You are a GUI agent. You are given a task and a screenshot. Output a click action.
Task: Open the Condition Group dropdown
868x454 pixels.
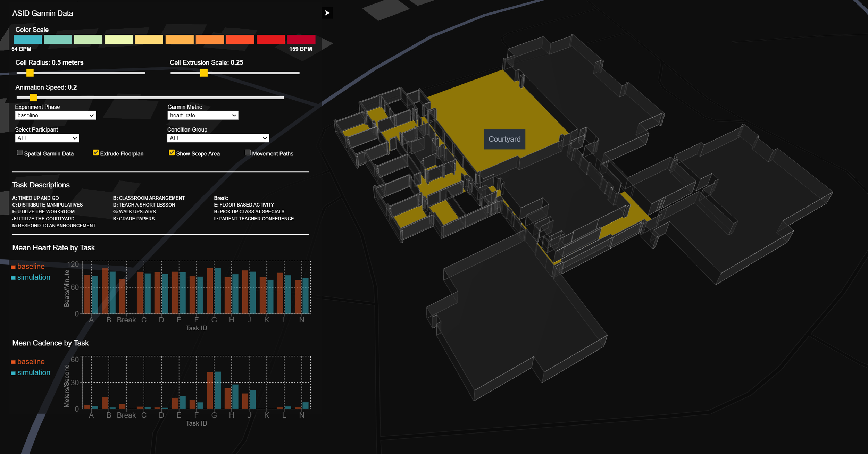[x=218, y=138]
